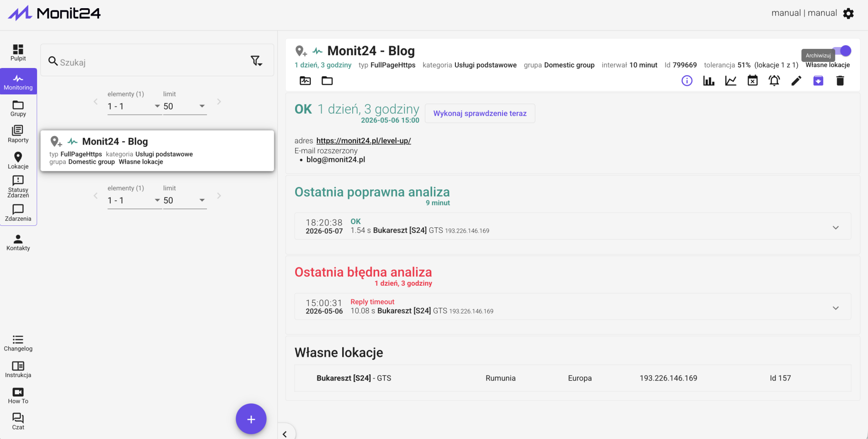Go to previous page in upper pagination
The height and width of the screenshot is (439, 868).
pyautogui.click(x=95, y=102)
